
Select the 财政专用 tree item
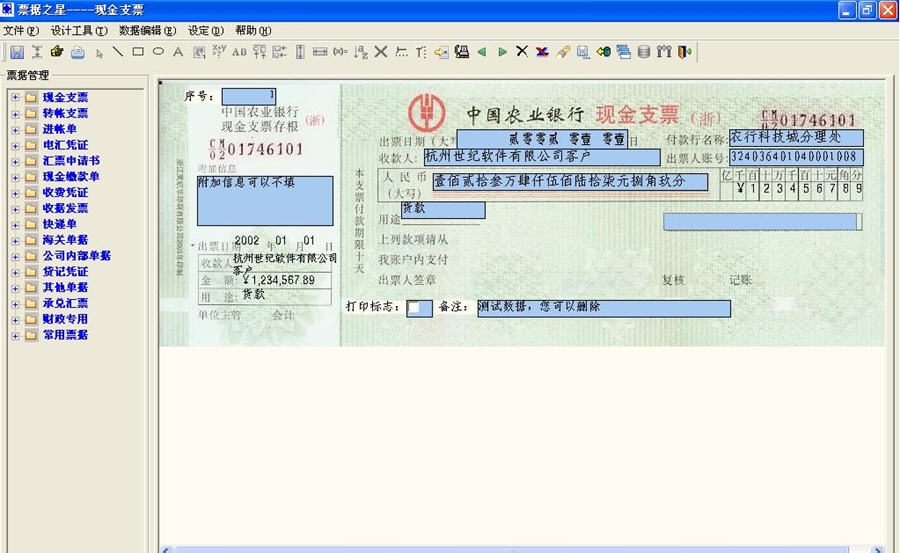[65, 319]
